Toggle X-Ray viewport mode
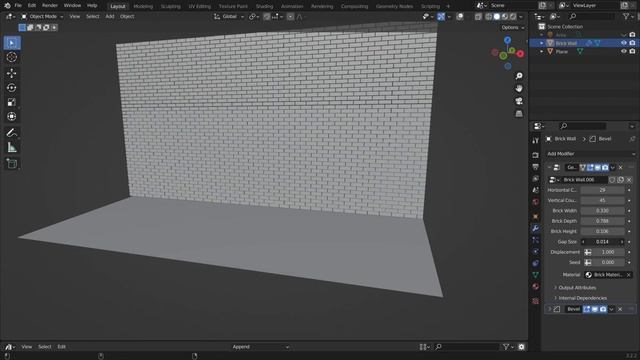This screenshot has width=640, height=360. tap(478, 17)
